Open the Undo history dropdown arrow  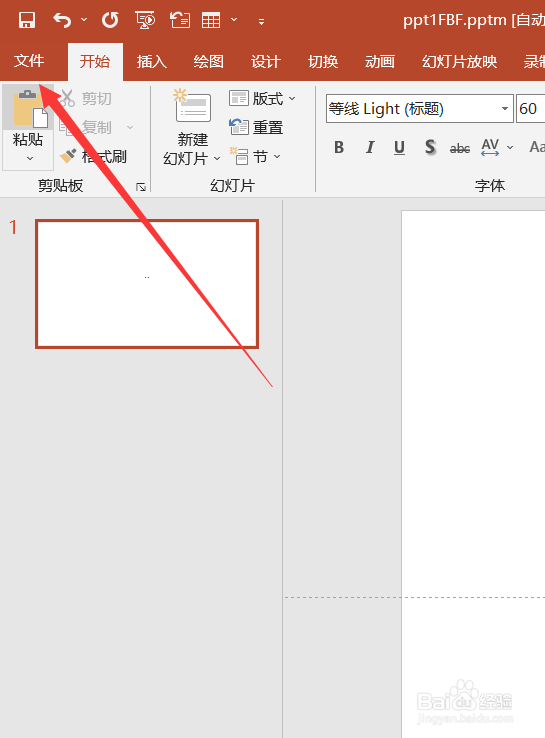pyautogui.click(x=84, y=20)
